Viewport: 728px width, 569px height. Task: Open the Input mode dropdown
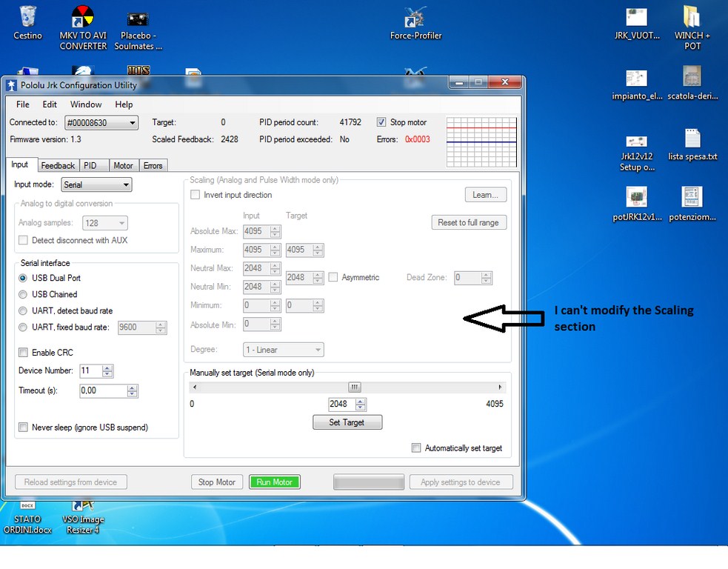pyautogui.click(x=96, y=184)
